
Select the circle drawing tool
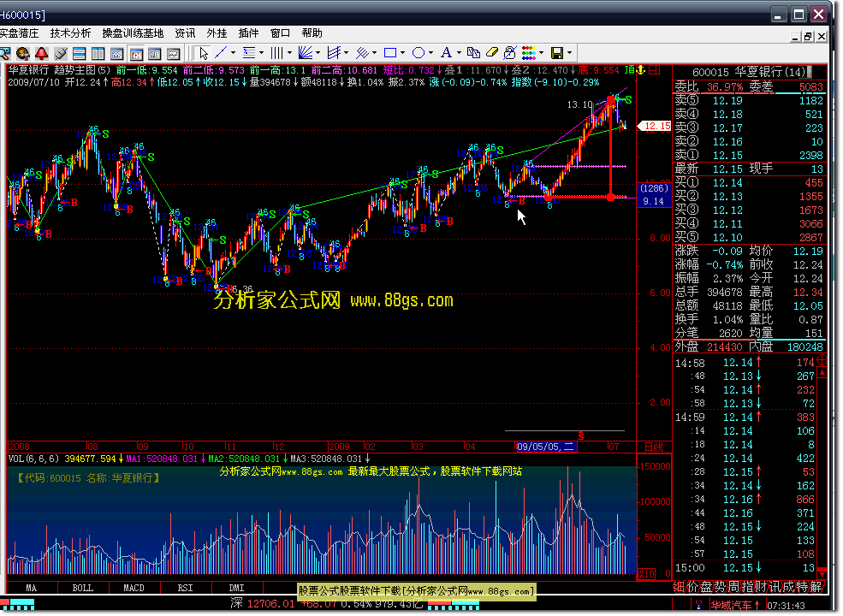(419, 53)
